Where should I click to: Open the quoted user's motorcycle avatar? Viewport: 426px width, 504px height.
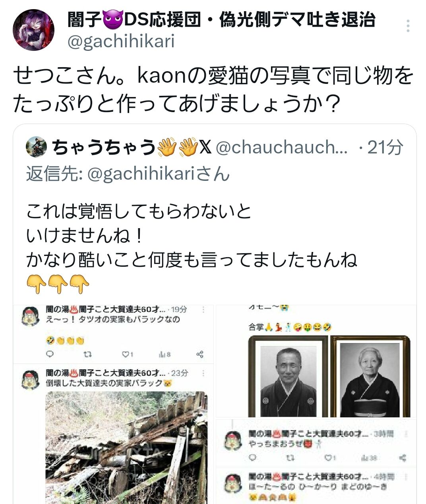coord(37,147)
